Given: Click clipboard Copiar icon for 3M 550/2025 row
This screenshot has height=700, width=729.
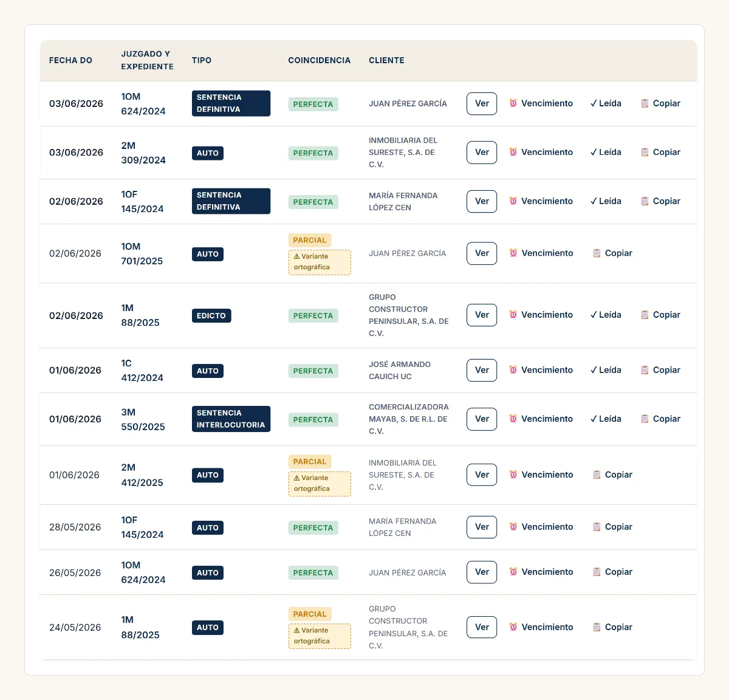Looking at the screenshot, I should click(x=645, y=419).
